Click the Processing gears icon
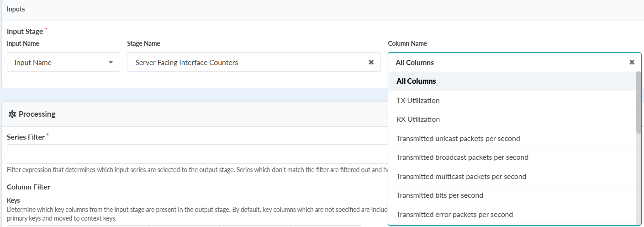 pos(12,114)
